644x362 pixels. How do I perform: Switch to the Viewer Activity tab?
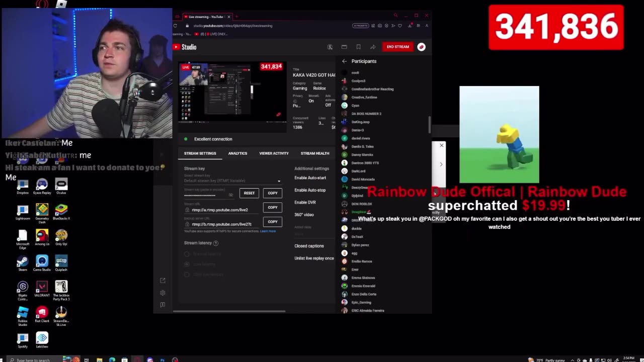tap(274, 153)
